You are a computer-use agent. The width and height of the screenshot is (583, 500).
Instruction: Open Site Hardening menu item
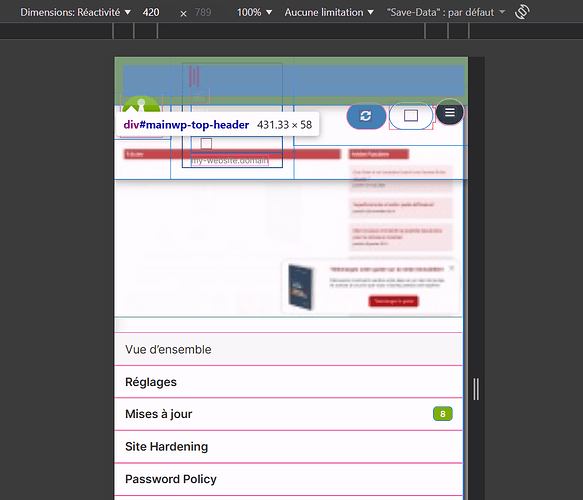pyautogui.click(x=289, y=446)
